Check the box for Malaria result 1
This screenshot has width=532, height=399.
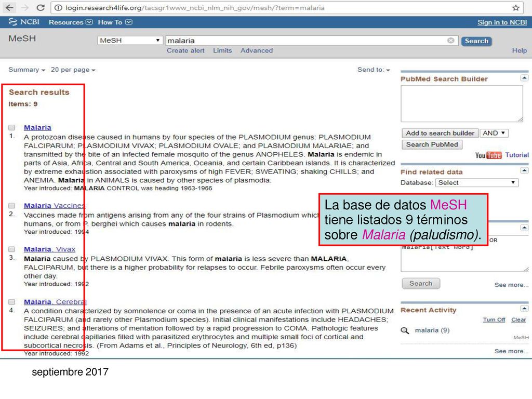12,128
